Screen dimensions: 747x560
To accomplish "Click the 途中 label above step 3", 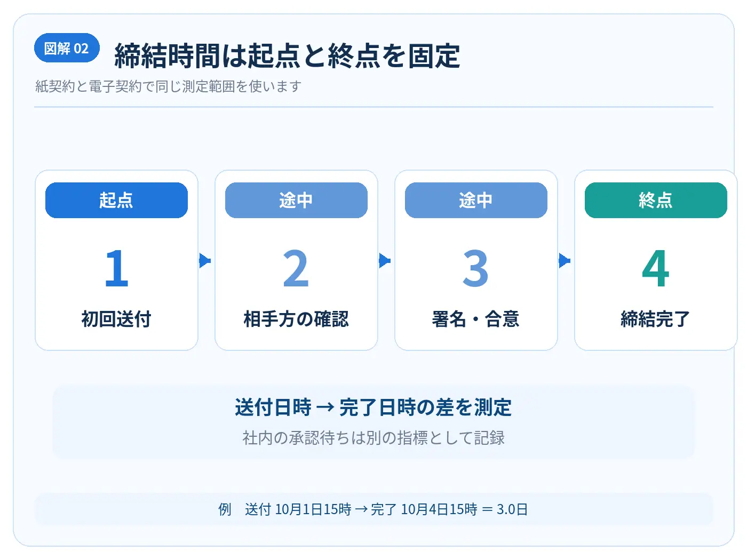I will (476, 200).
